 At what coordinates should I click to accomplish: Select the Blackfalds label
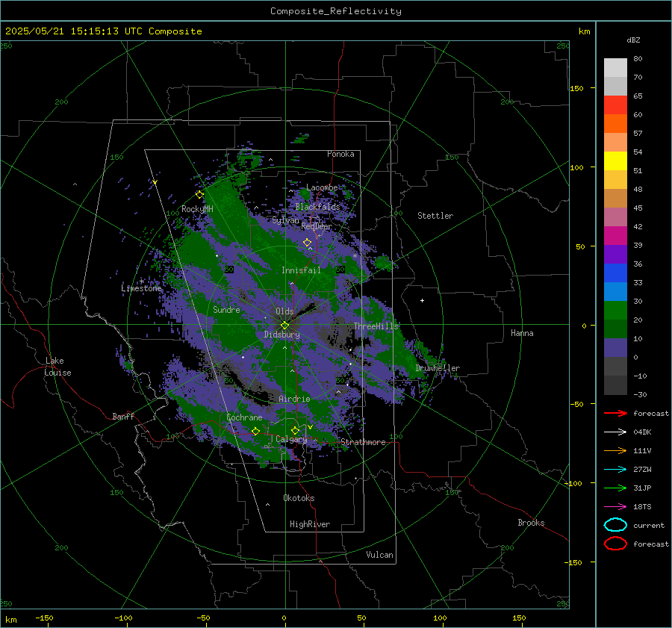pos(317,207)
